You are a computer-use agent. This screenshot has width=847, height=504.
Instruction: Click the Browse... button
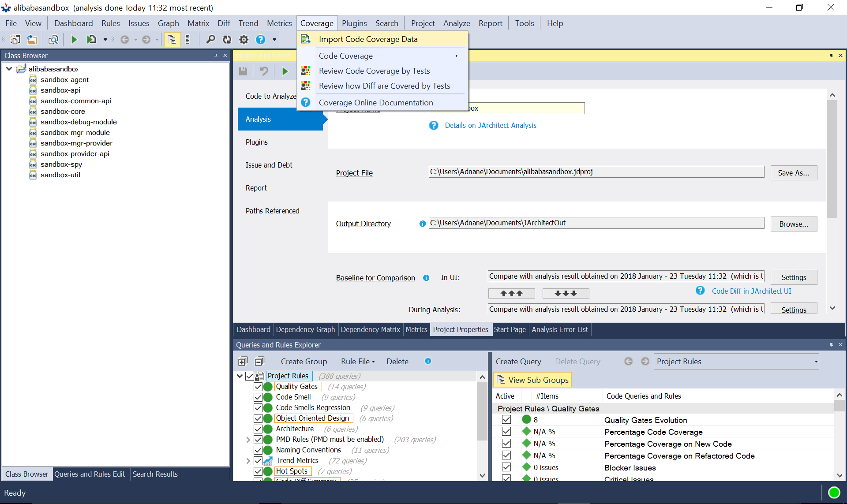click(x=794, y=224)
